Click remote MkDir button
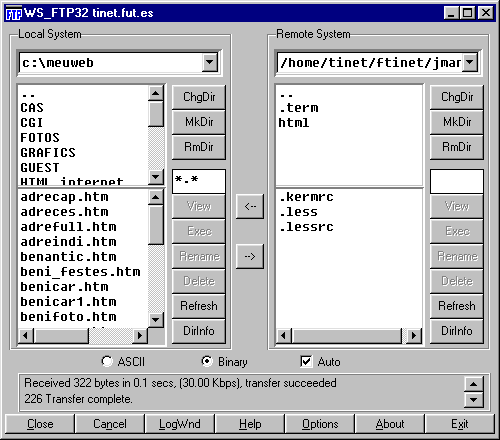The width and height of the screenshot is (500, 440). 457,122
